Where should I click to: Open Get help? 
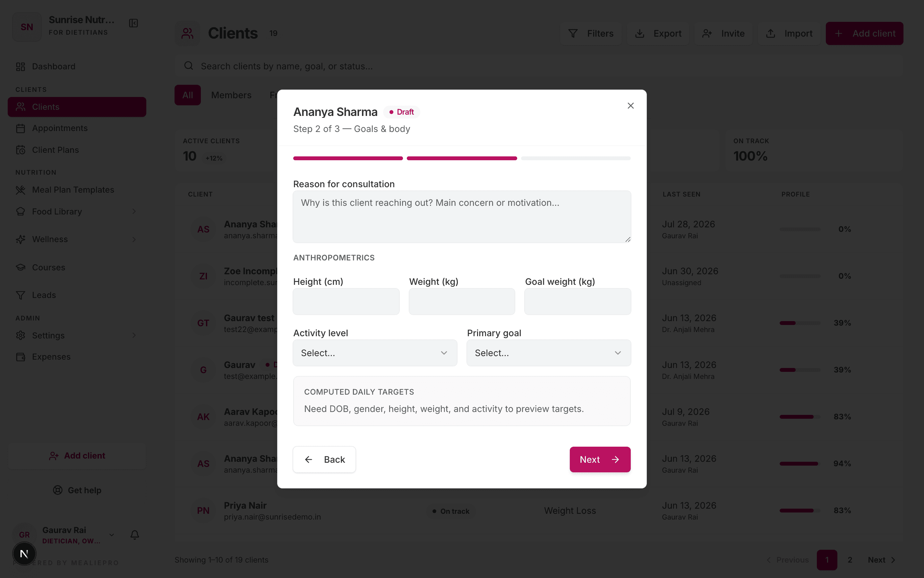[77, 490]
